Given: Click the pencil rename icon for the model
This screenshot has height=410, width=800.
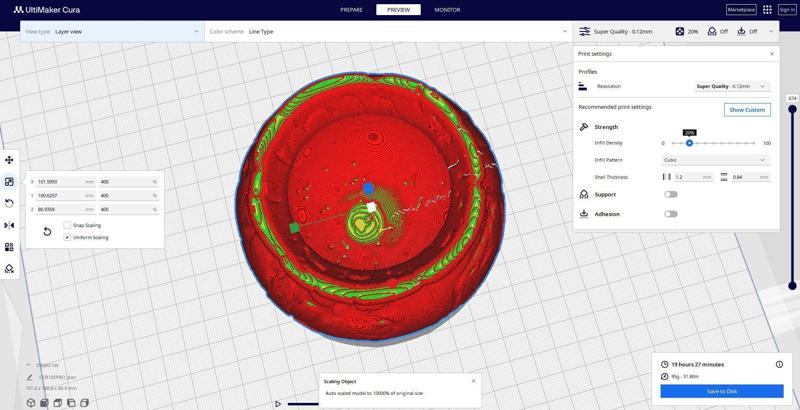Looking at the screenshot, I should coord(30,377).
